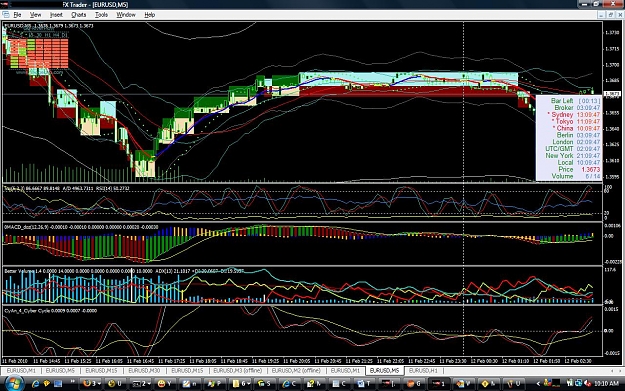625x391 pixels.
Task: Open the Yahoo Messenger taskbar button Y
Action: (x=164, y=383)
